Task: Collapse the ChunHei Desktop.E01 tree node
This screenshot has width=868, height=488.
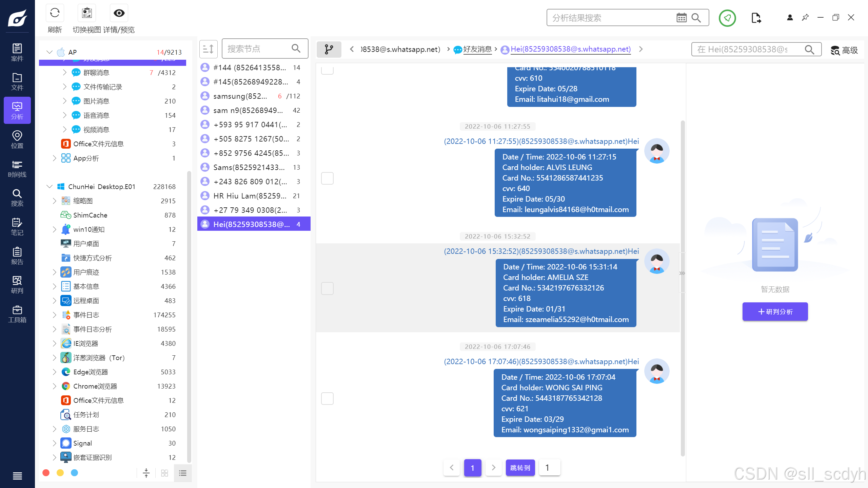Action: point(50,186)
